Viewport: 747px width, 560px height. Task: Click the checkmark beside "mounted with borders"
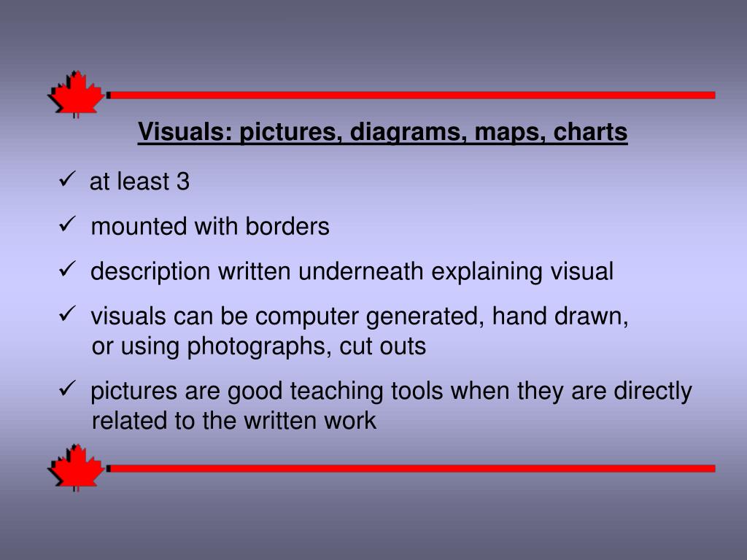coord(67,224)
